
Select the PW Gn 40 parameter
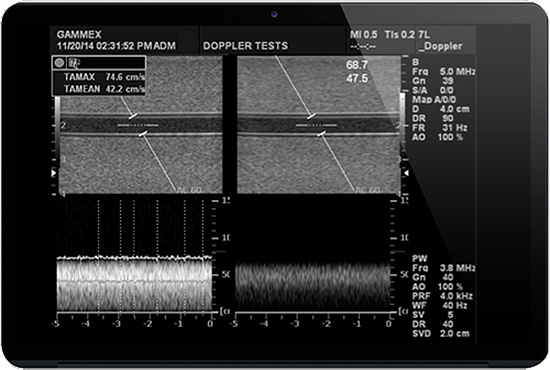433,277
